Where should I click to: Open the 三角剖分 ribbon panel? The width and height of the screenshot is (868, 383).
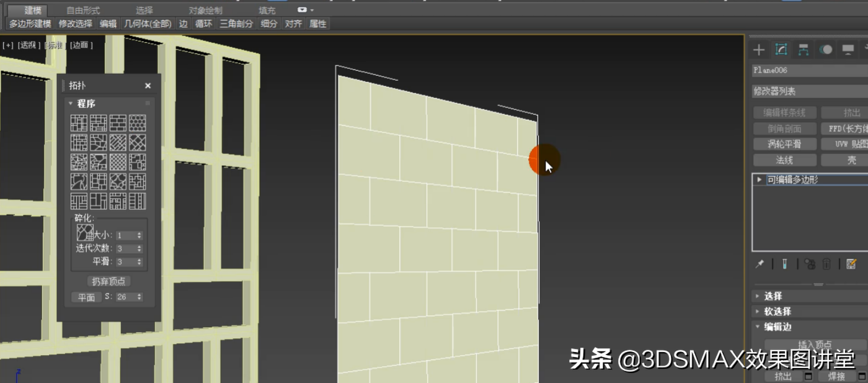[x=236, y=24]
